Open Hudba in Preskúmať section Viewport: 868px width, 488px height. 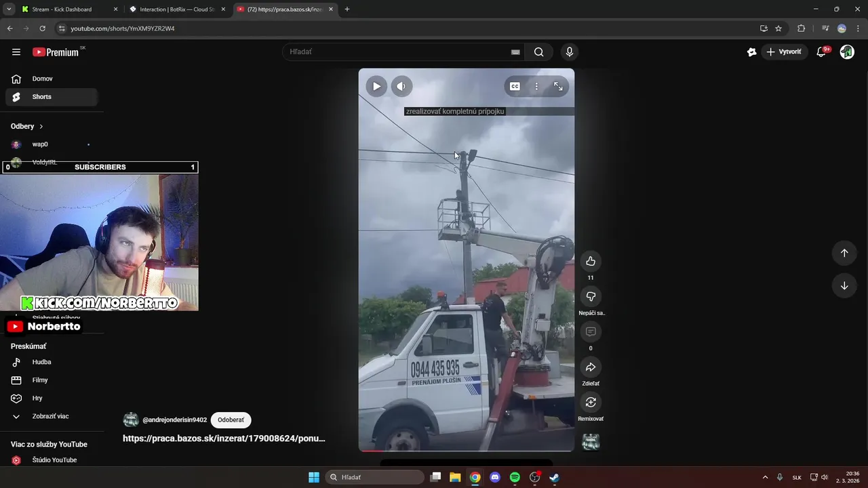[x=52, y=362]
